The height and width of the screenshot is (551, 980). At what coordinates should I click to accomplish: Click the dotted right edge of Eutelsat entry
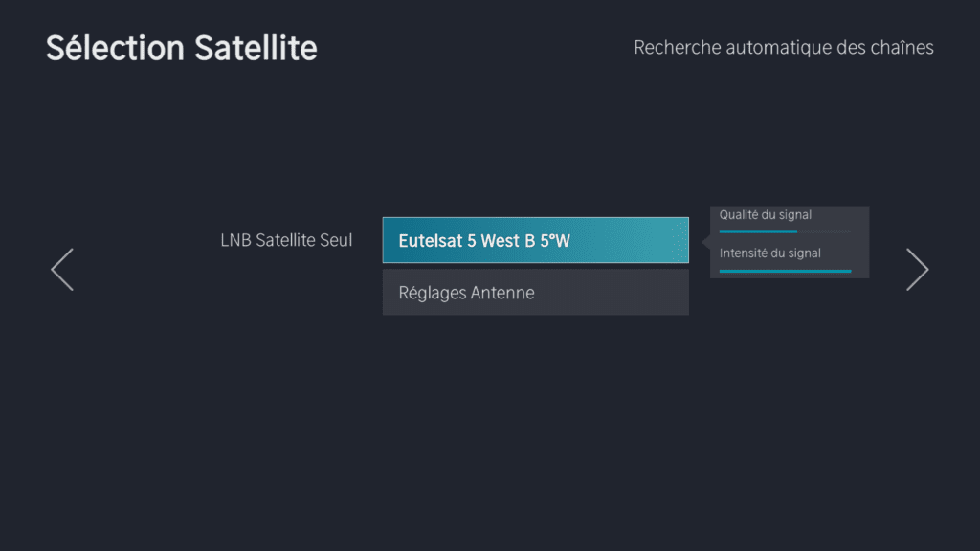click(679, 240)
